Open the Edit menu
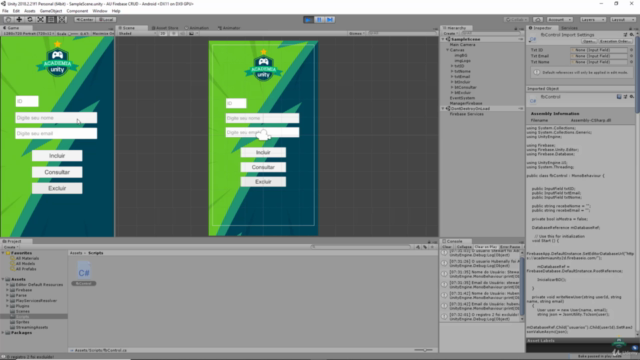The width and height of the screenshot is (640, 360). tap(16, 11)
